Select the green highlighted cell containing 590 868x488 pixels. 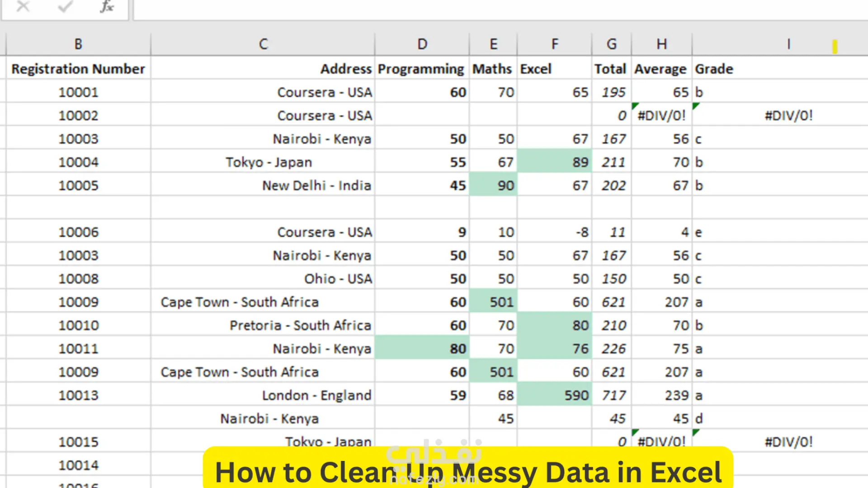tap(555, 395)
